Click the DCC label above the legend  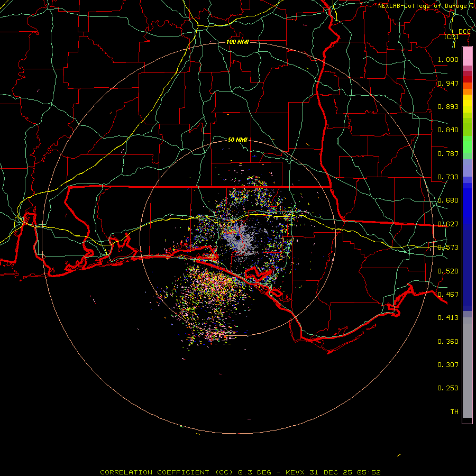[464, 32]
